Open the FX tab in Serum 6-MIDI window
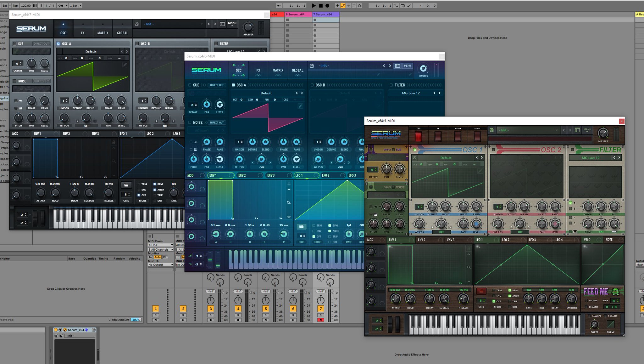The height and width of the screenshot is (364, 644). coord(258,71)
